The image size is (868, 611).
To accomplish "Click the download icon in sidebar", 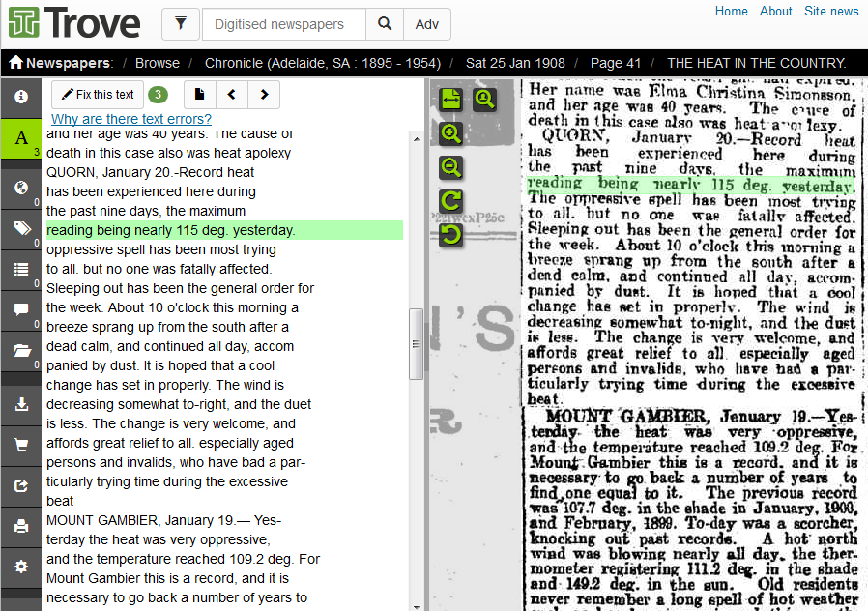I will (x=21, y=404).
